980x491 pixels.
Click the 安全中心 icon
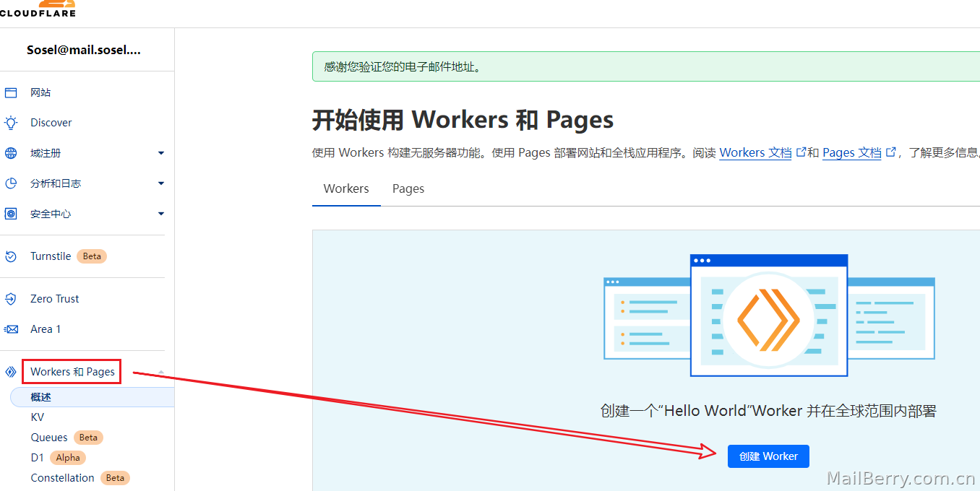tap(11, 214)
